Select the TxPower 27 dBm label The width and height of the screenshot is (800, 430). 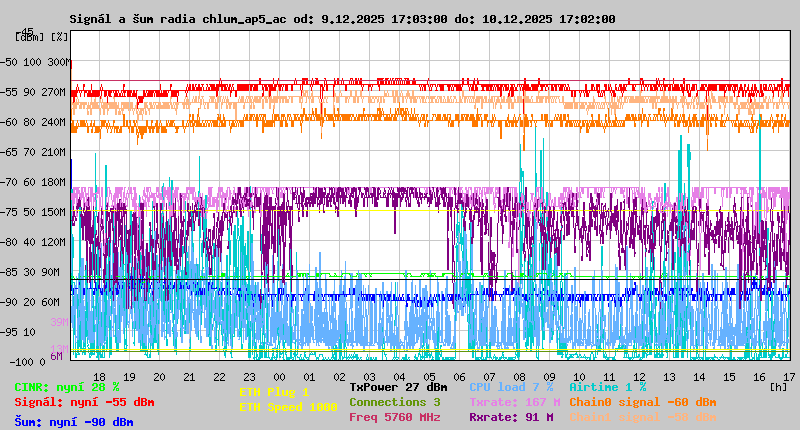[398, 386]
